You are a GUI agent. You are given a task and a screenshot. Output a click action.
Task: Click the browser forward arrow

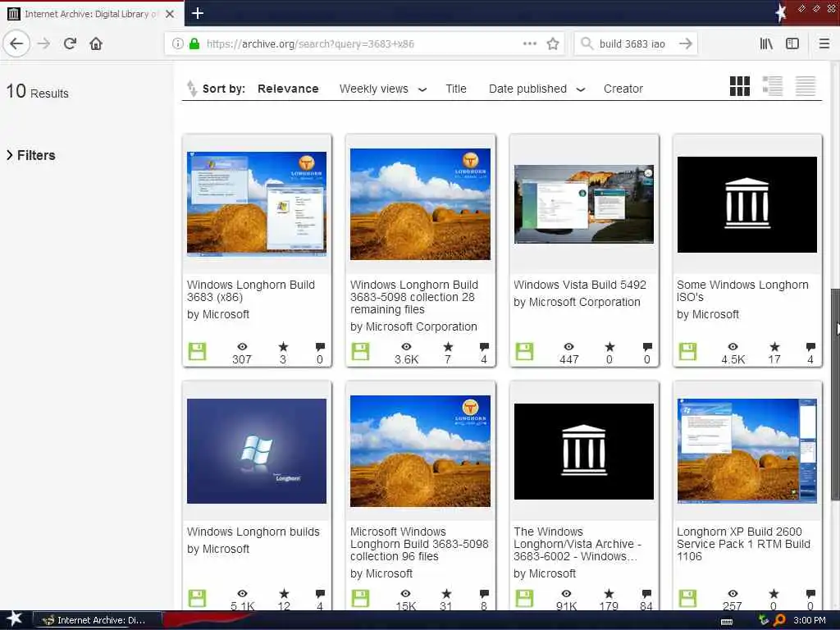44,43
